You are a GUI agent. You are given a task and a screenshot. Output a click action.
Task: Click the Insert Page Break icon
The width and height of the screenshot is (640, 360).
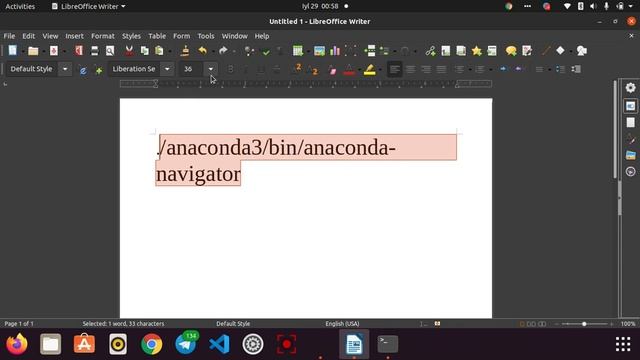pos(370,51)
